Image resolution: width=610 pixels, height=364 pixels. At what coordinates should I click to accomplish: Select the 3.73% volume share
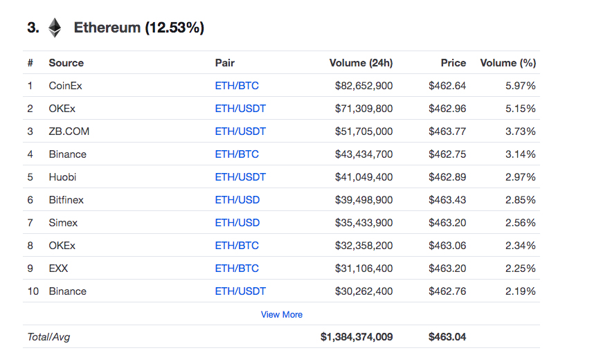pos(521,131)
